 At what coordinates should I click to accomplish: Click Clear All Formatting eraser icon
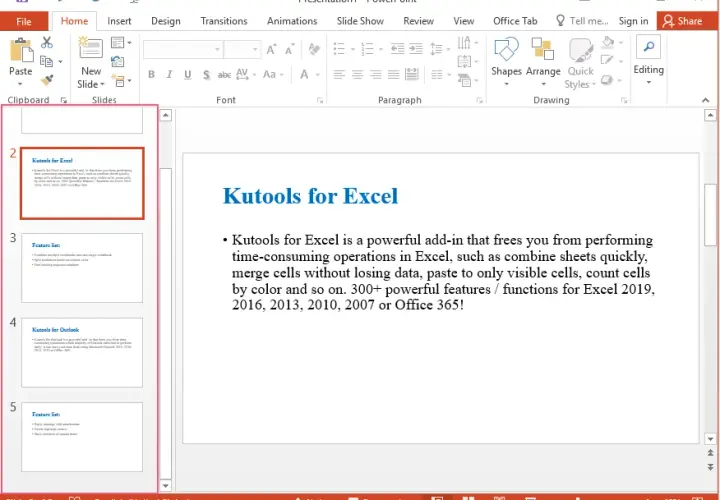point(315,49)
